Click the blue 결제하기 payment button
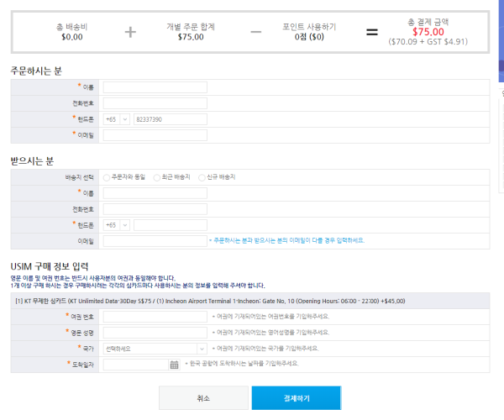The height and width of the screenshot is (420, 504). tap(297, 398)
